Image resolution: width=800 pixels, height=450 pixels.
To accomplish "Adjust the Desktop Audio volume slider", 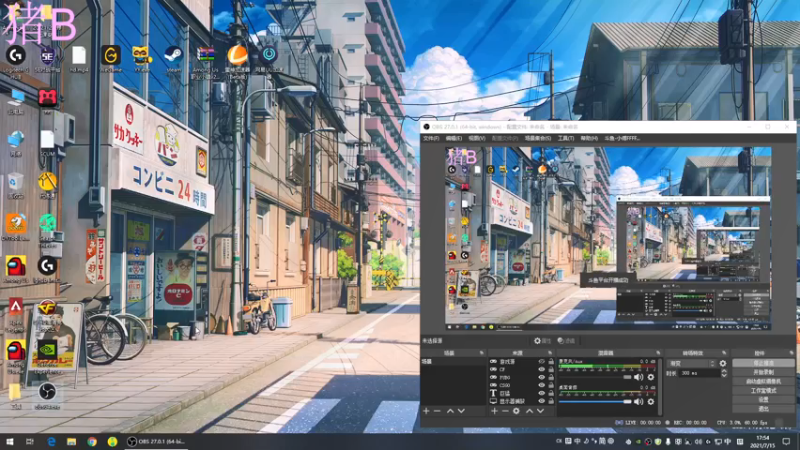I will [x=595, y=402].
